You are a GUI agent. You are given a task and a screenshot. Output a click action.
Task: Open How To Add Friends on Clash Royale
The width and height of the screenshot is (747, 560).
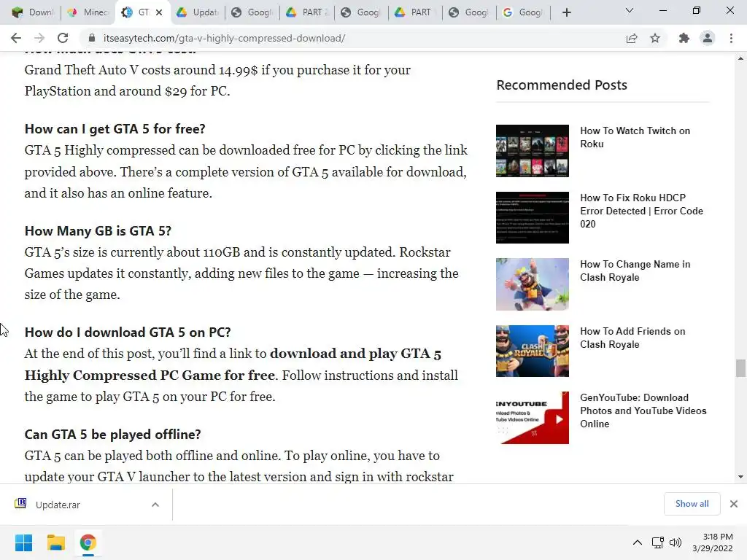(632, 338)
